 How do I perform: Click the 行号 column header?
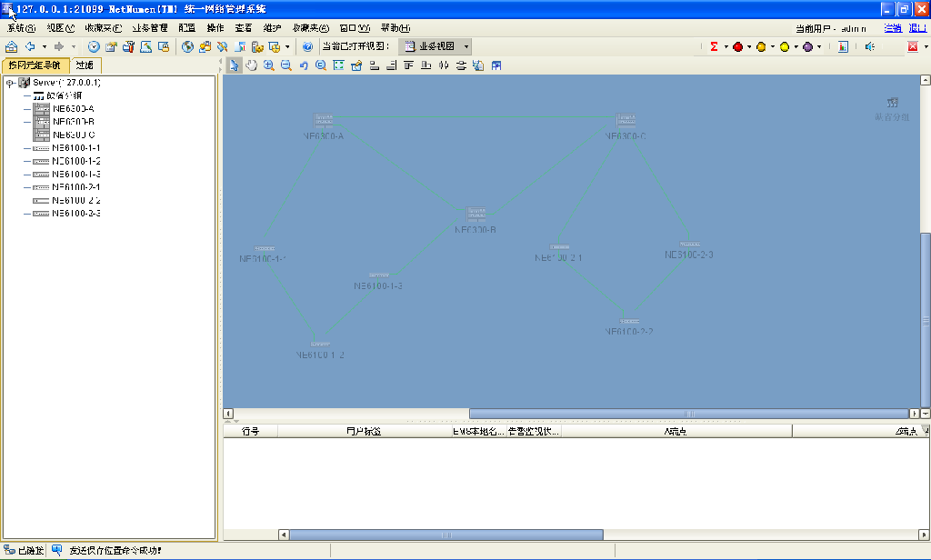point(251,431)
